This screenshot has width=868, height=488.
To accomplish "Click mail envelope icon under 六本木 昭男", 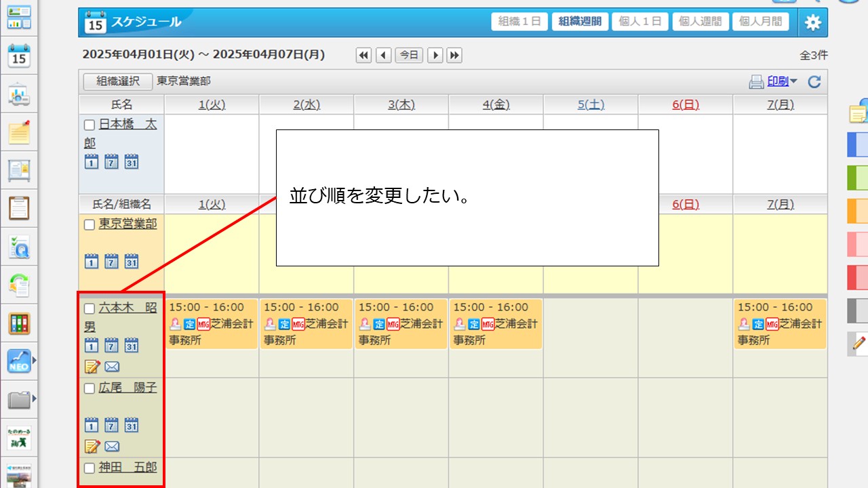I will pyautogui.click(x=112, y=367).
